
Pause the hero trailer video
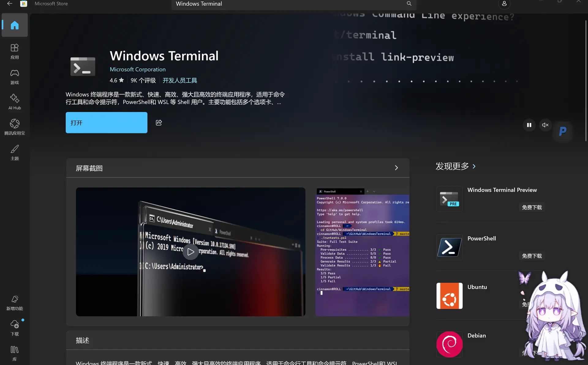coord(529,125)
